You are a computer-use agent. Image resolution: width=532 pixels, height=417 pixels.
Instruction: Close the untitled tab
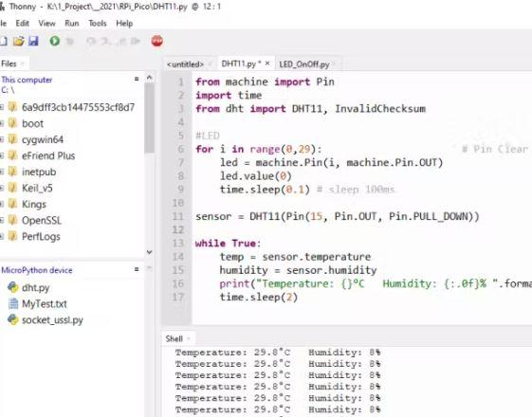210,63
